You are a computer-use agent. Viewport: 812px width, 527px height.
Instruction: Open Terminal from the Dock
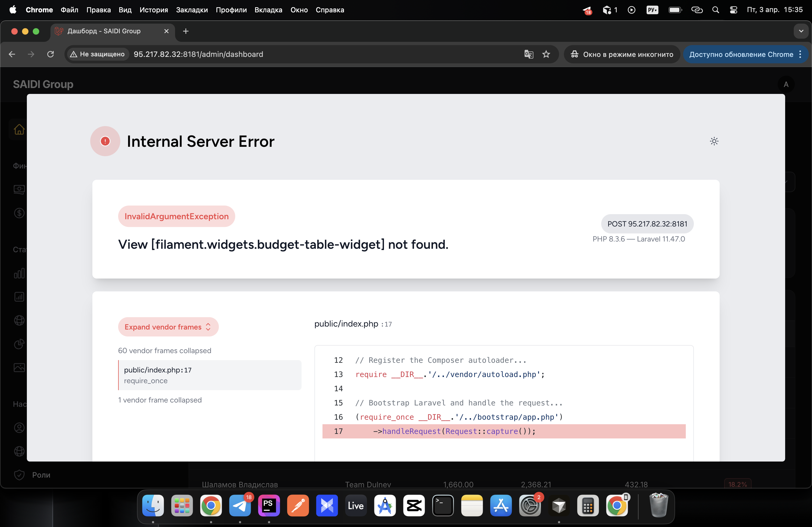coord(443,506)
